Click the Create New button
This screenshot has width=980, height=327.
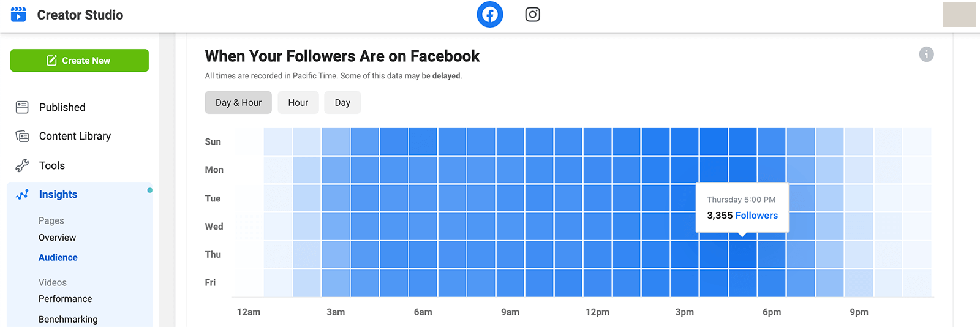click(x=80, y=61)
